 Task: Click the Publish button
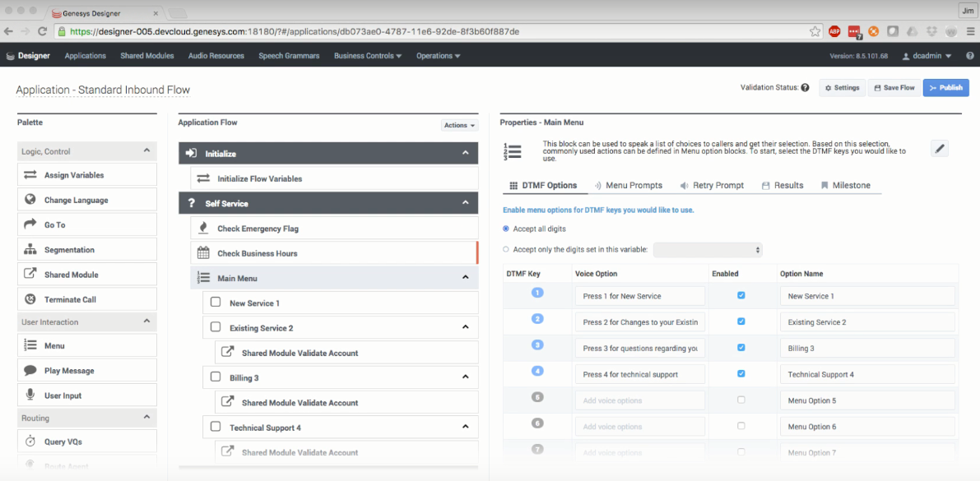tap(945, 88)
